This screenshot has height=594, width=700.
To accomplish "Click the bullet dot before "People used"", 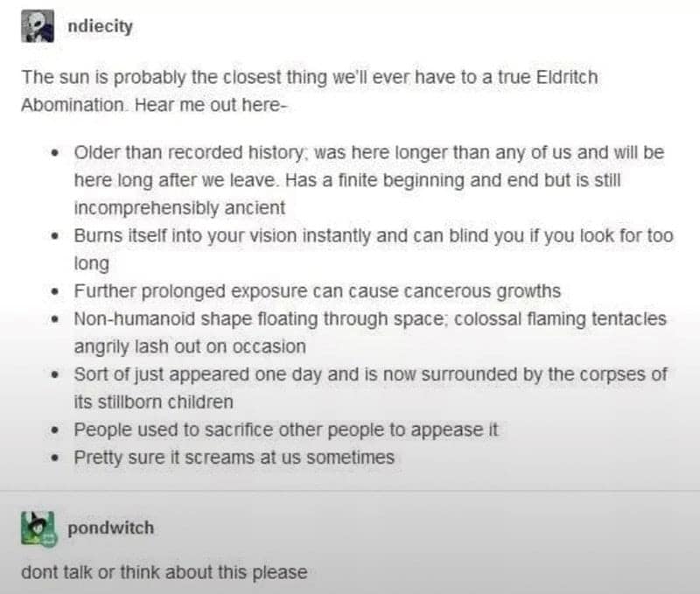I will pos(54,430).
